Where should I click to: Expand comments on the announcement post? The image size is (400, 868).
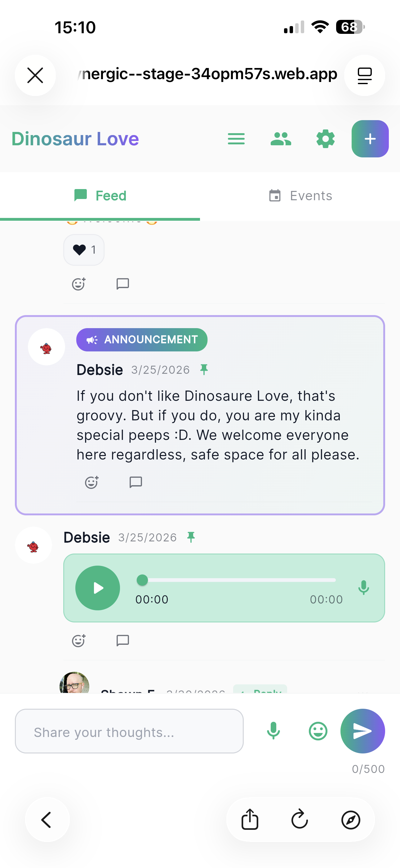pyautogui.click(x=136, y=482)
